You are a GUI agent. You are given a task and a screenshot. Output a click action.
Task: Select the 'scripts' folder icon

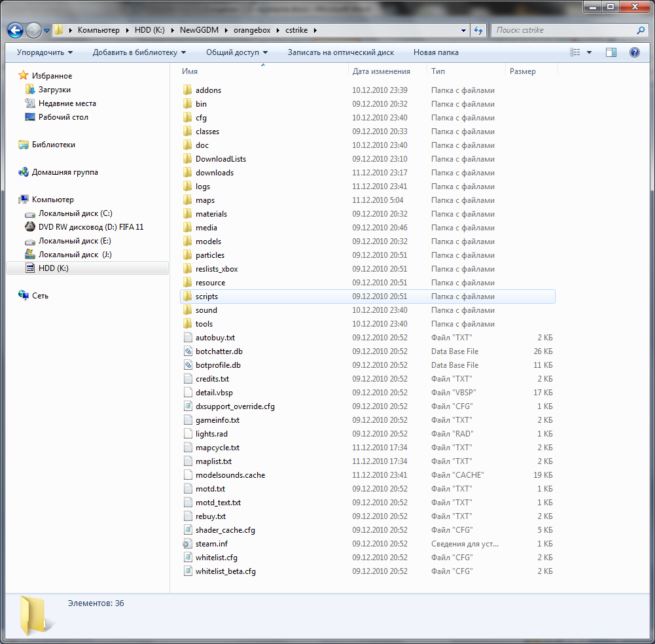(188, 296)
